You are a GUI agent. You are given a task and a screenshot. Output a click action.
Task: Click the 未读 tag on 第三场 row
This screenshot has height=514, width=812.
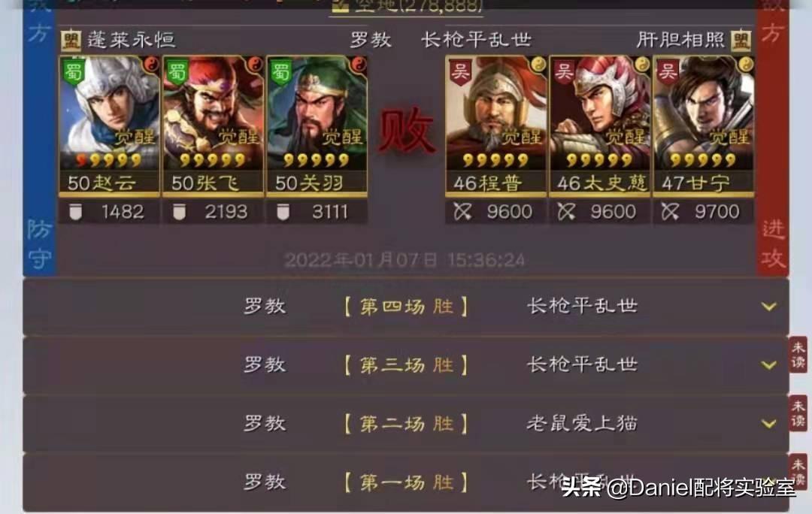click(x=798, y=355)
